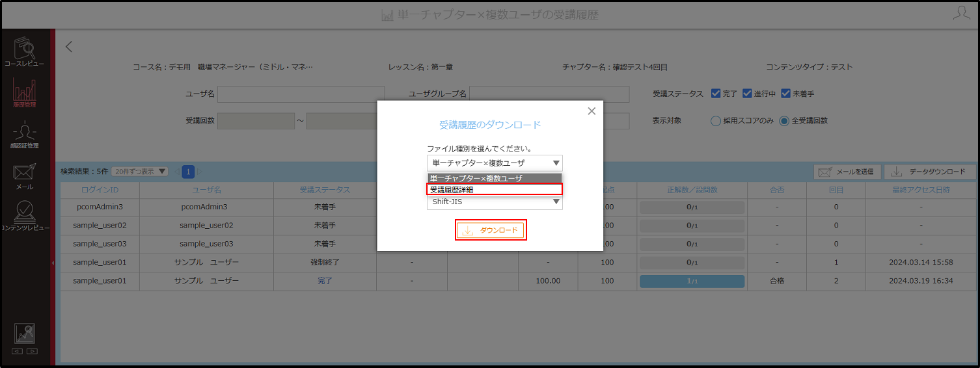
Task: Click the sample_user02 login ID cell
Action: [x=100, y=225]
